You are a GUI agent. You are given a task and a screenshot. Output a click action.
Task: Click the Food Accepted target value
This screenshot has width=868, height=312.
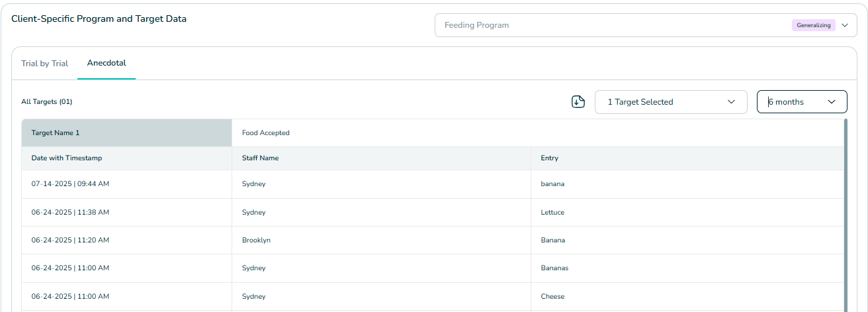[266, 132]
